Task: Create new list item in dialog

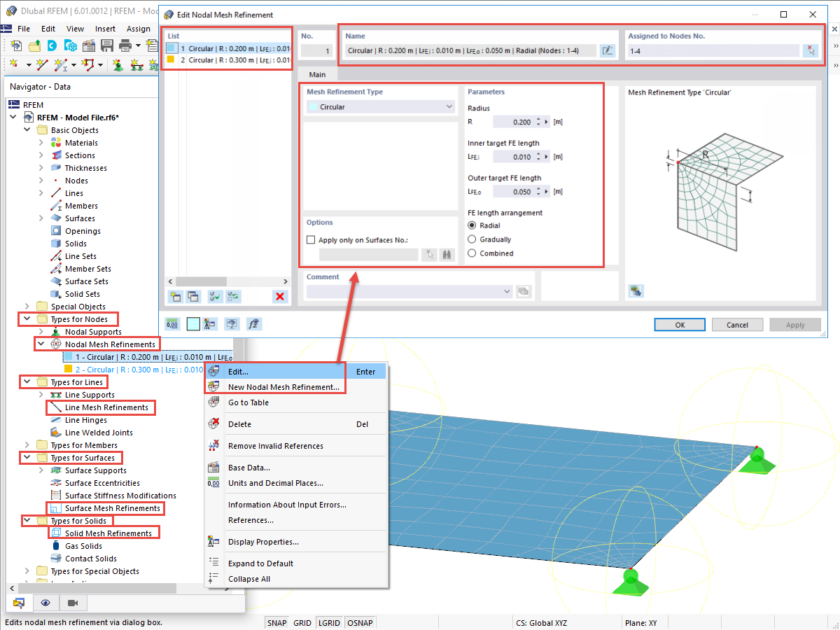Action: pos(175,296)
